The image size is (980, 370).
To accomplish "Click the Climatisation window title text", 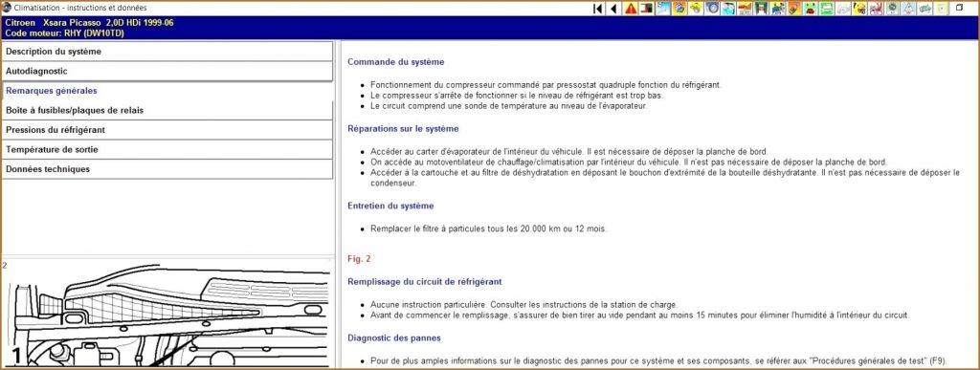I will [x=80, y=8].
